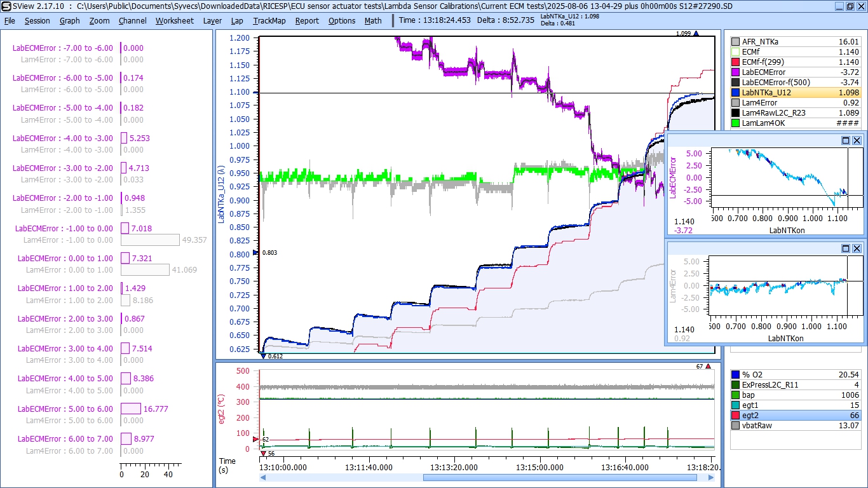868x488 pixels.
Task: Maximize the Lam4Error scatter plot window
Action: (846, 248)
